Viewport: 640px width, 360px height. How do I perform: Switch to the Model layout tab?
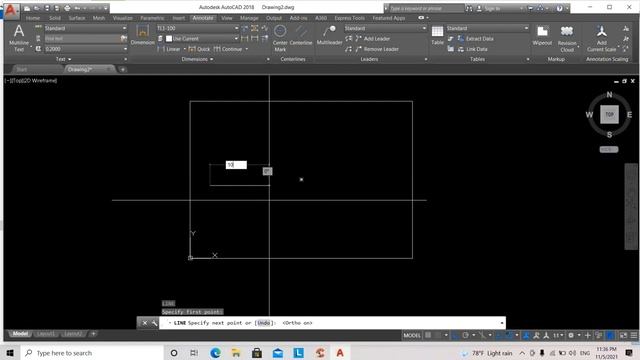click(20, 334)
